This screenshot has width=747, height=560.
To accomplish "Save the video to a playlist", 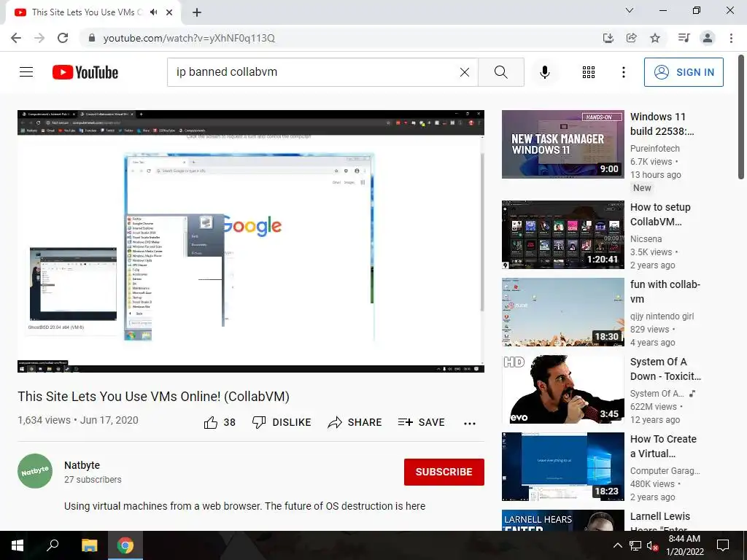I will pyautogui.click(x=421, y=422).
